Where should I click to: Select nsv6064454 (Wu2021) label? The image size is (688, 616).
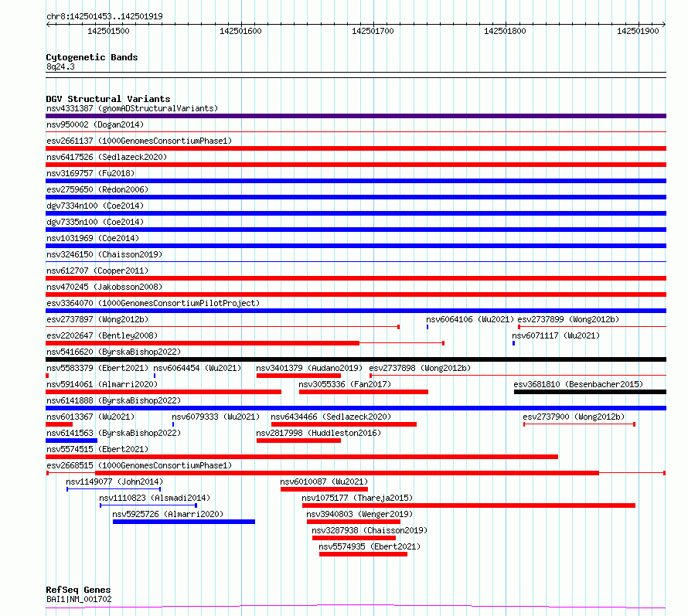pos(197,368)
